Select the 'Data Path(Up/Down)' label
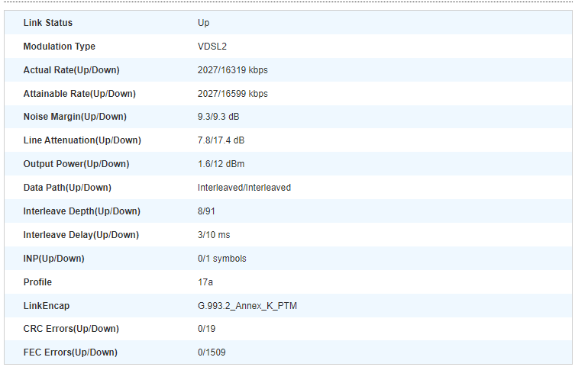The width and height of the screenshot is (588, 383). click(67, 188)
